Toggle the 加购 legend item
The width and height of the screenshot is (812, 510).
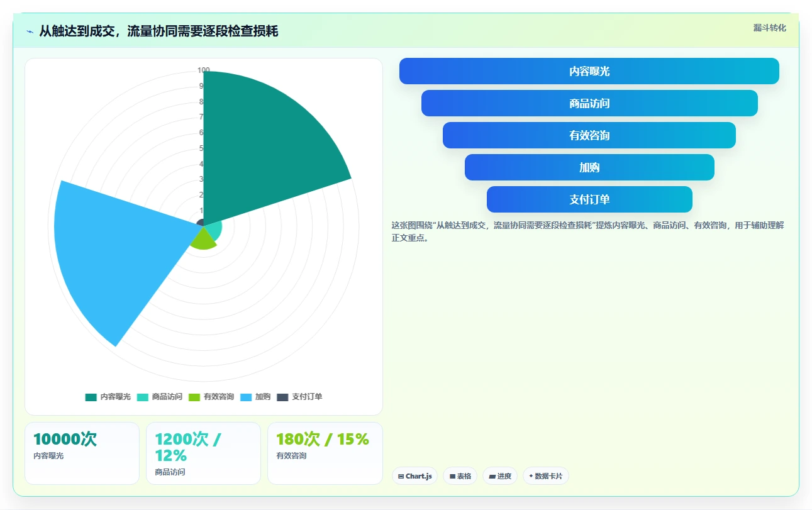(x=255, y=397)
